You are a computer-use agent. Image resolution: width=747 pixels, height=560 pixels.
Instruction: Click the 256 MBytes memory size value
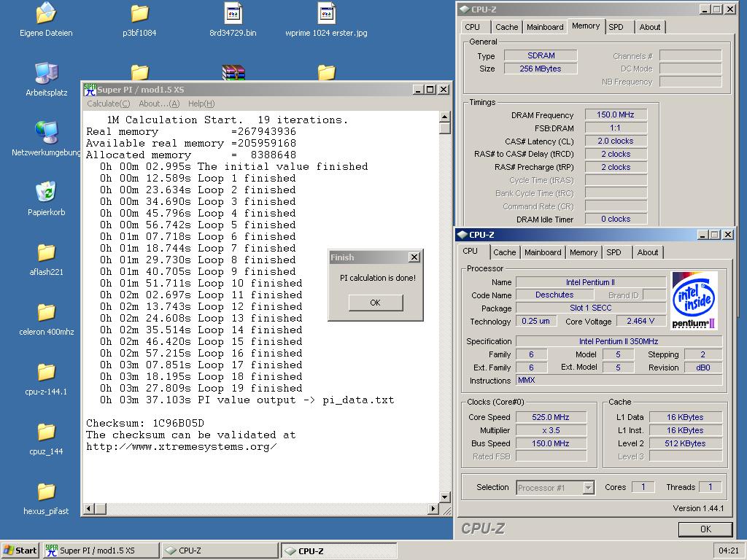[541, 69]
